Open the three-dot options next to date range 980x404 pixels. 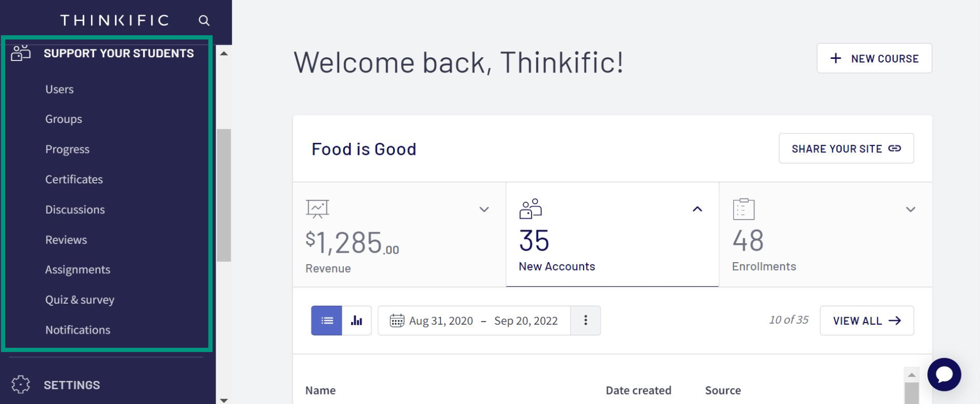coord(585,320)
